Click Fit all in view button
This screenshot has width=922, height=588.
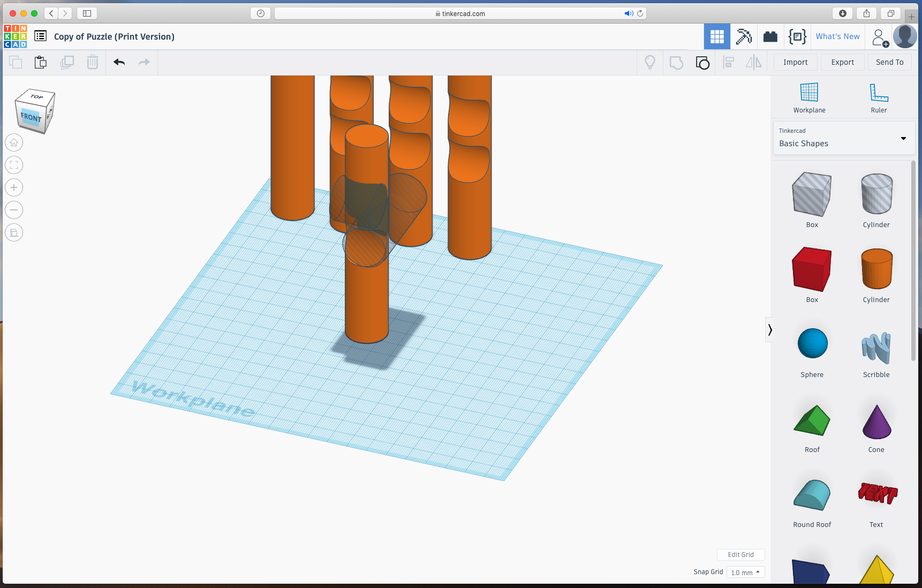14,165
